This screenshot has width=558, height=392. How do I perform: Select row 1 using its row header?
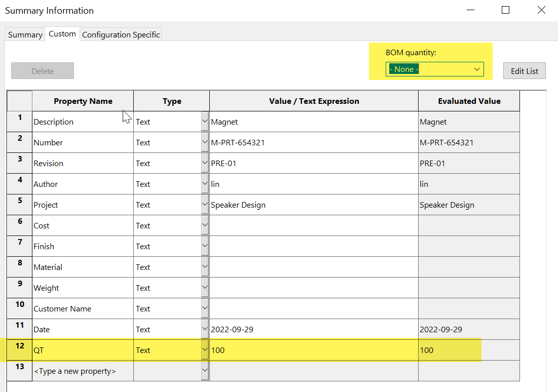coord(19,122)
